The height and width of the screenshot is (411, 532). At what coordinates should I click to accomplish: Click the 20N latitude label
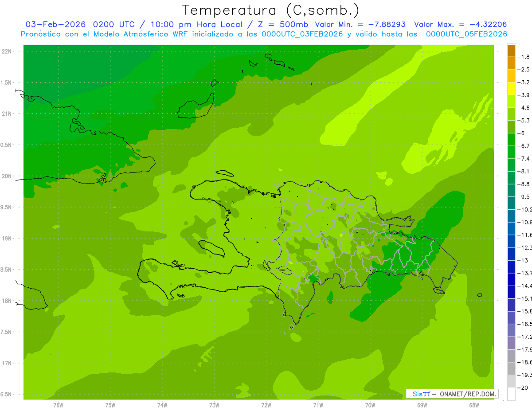pyautogui.click(x=8, y=176)
